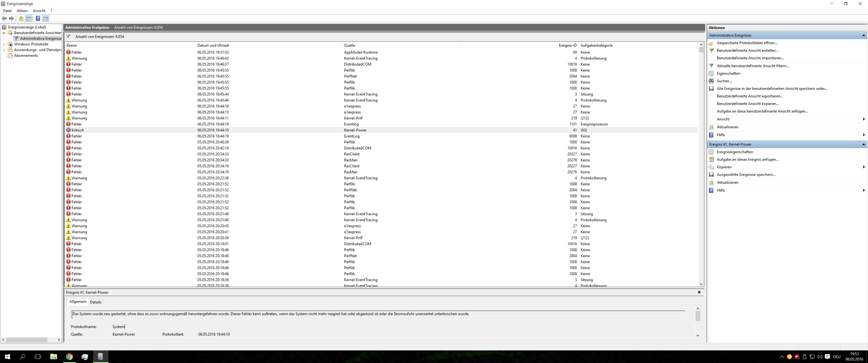Open the Aktion menu
Screen dimensions: 868x363
(22, 11)
